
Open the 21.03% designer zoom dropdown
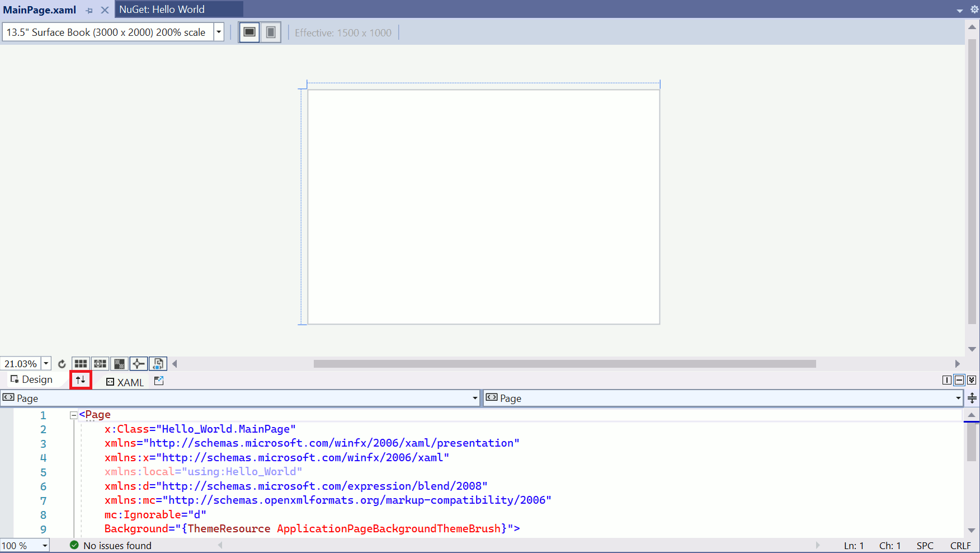(46, 364)
